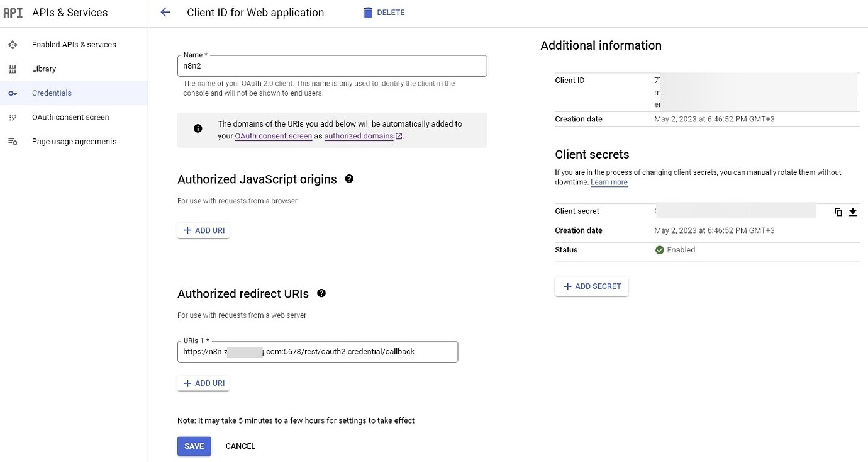Copy the client secret using copy icon
The width and height of the screenshot is (868, 462).
tap(838, 212)
